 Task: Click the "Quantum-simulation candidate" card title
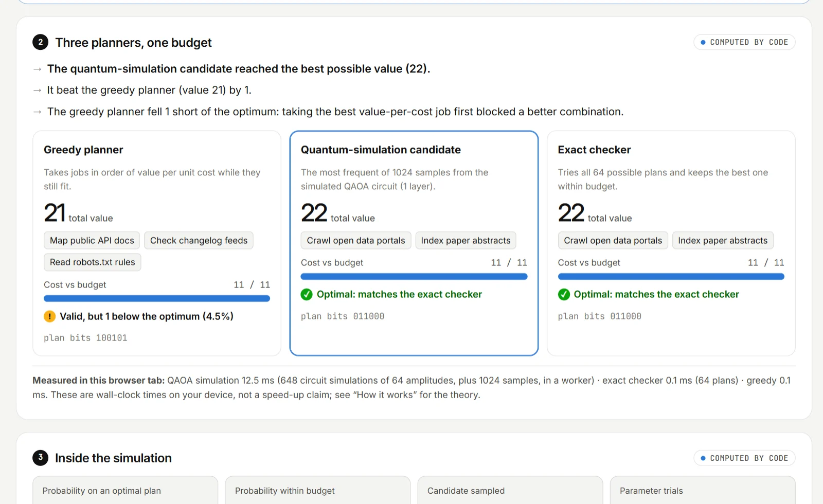[381, 150]
